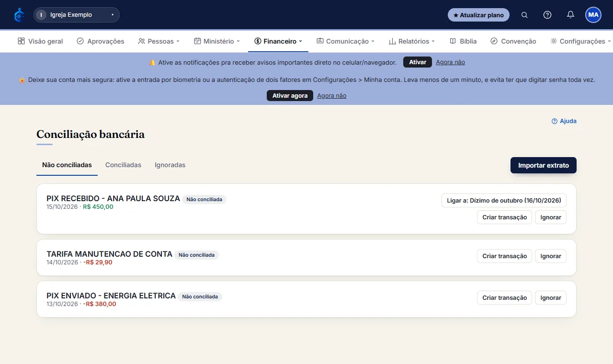Expand the Financeiro menu

point(278,41)
